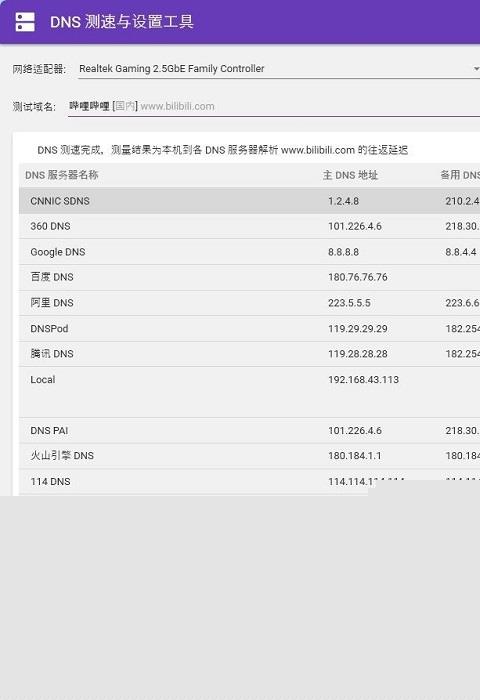
Task: Click the '网络适配器' label
Action: pyautogui.click(x=39, y=69)
